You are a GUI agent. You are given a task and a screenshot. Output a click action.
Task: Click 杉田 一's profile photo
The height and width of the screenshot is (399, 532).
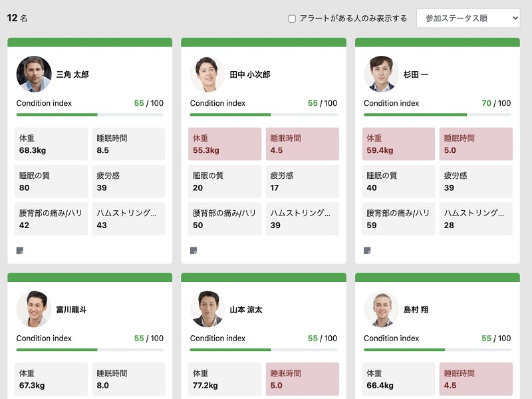pos(381,74)
